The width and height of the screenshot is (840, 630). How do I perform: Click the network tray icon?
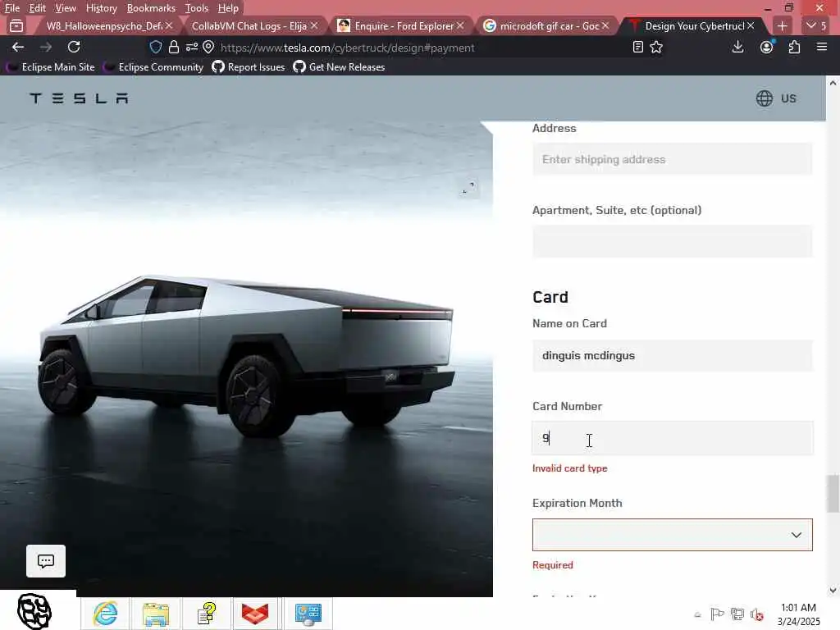(x=737, y=614)
